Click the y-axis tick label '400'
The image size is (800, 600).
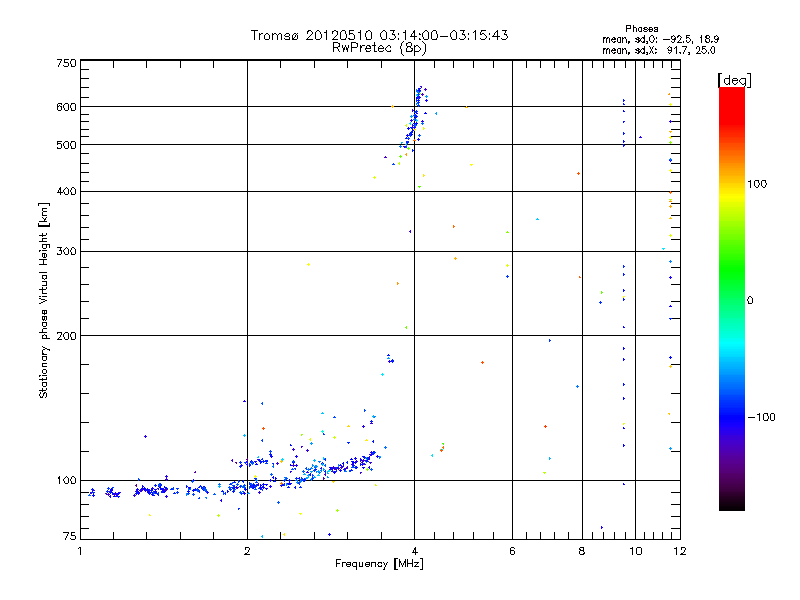click(66, 191)
